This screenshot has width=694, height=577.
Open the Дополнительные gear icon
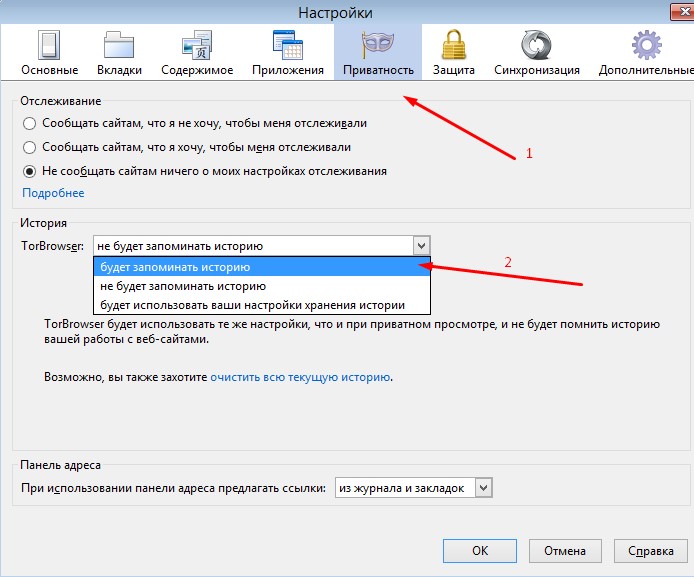645,47
